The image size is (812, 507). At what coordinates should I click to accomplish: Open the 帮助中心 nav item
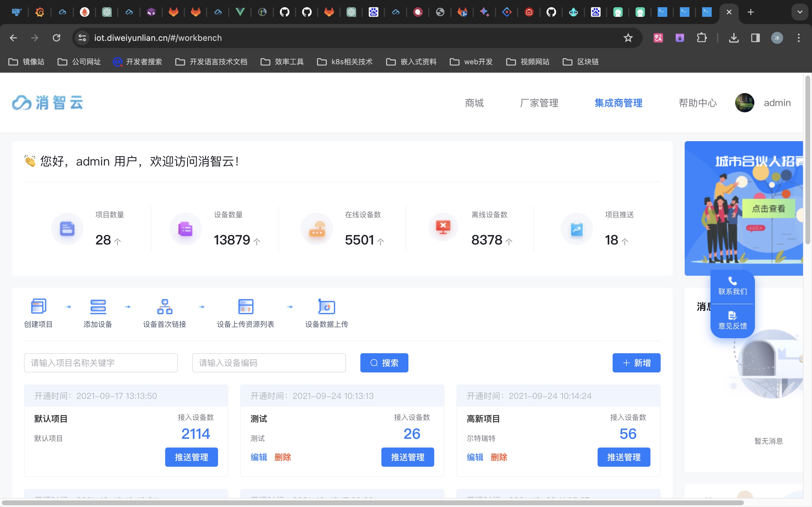(x=698, y=103)
